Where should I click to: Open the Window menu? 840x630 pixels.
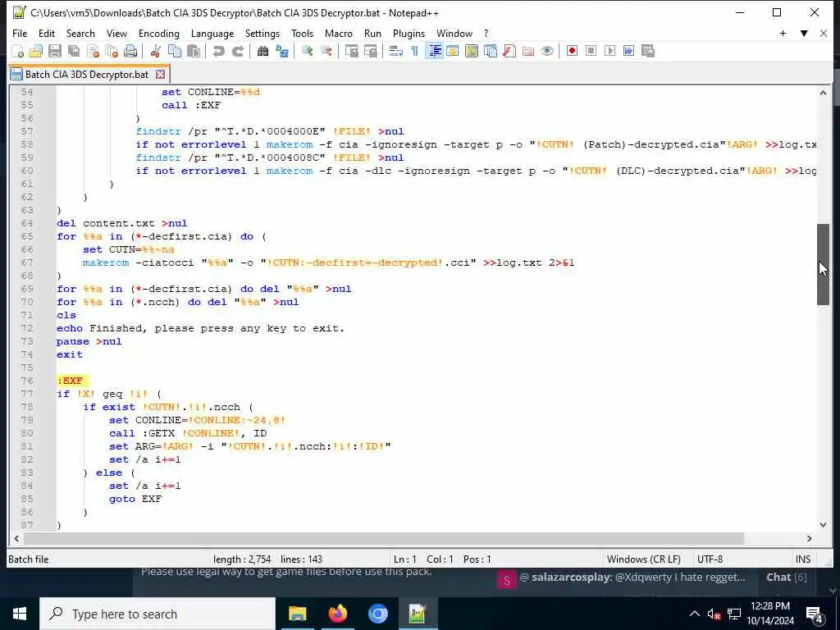coord(454,33)
